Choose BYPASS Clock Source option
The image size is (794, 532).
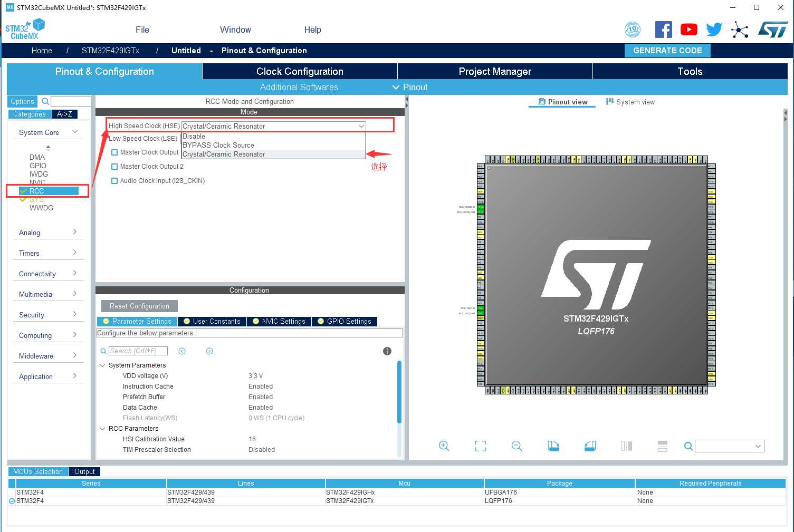273,145
